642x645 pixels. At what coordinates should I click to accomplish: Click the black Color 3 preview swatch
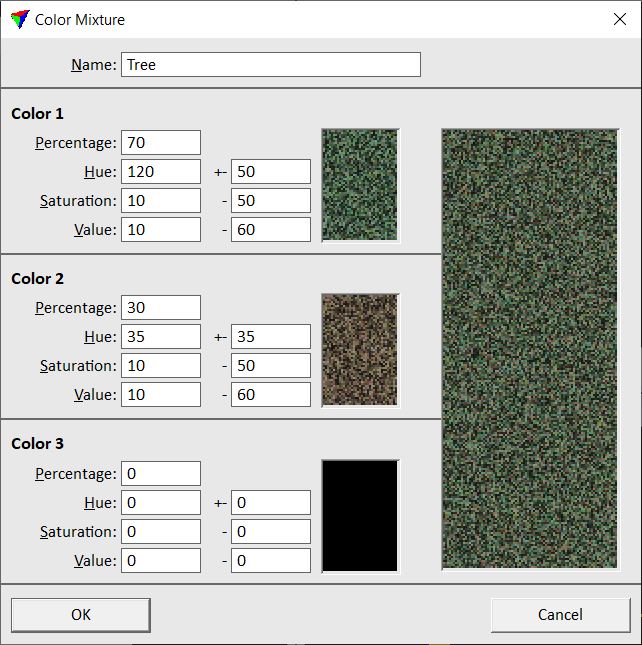[360, 516]
